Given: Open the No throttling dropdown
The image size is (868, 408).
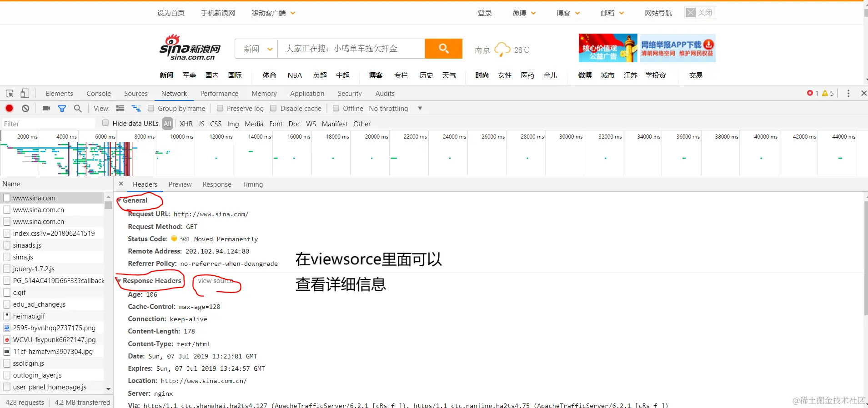Looking at the screenshot, I should [395, 108].
